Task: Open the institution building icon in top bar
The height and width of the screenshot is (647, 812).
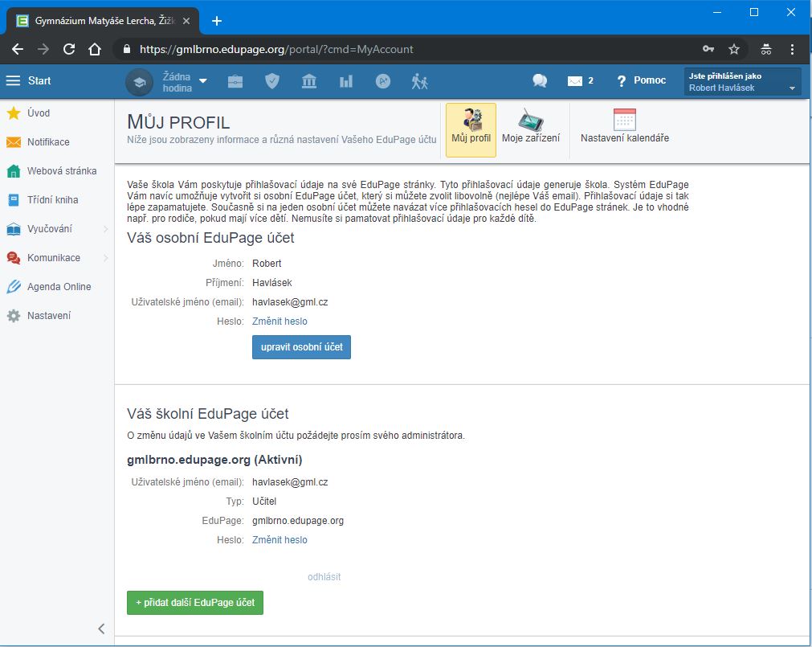Action: tap(309, 81)
